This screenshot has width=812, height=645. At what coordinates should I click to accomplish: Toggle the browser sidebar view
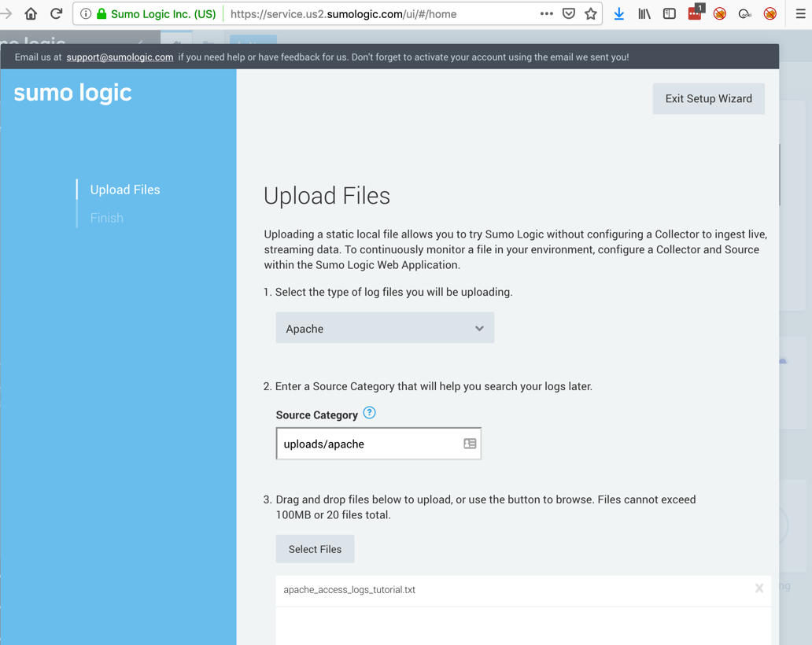point(670,13)
